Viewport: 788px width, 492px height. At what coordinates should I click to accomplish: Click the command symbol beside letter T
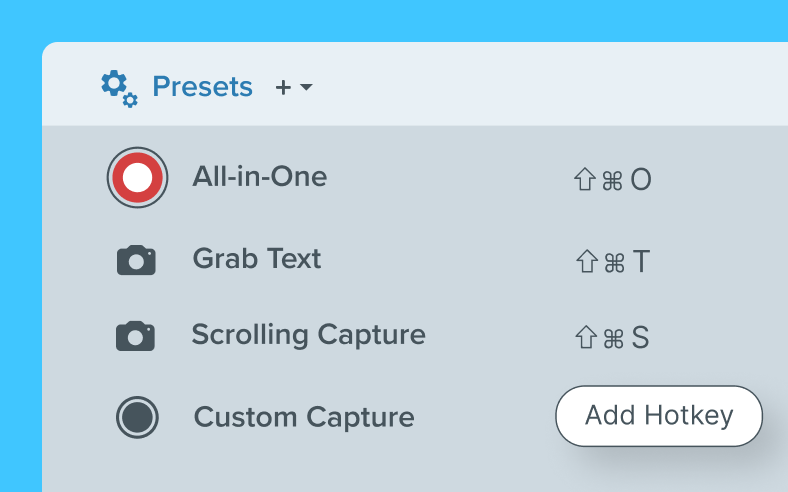coord(615,262)
